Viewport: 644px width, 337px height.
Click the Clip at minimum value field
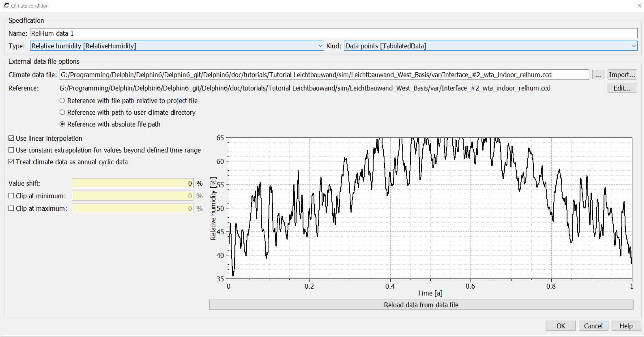133,196
